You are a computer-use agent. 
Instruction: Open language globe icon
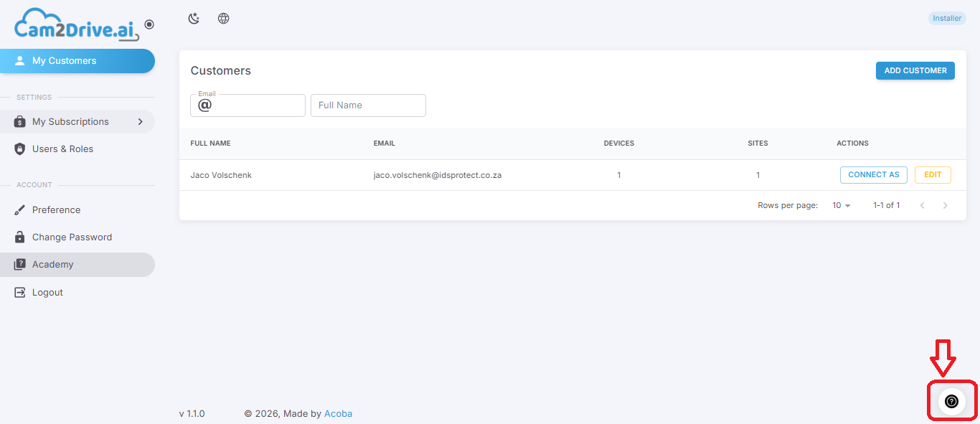tap(224, 19)
